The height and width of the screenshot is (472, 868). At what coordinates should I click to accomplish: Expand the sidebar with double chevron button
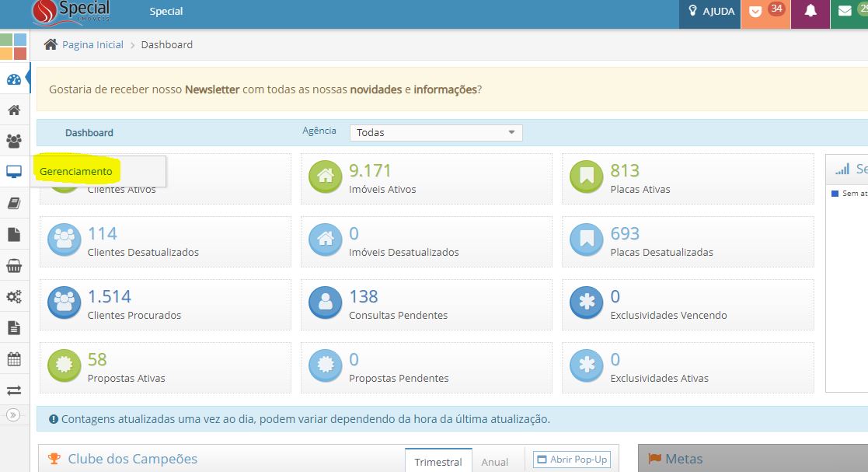pyautogui.click(x=13, y=415)
